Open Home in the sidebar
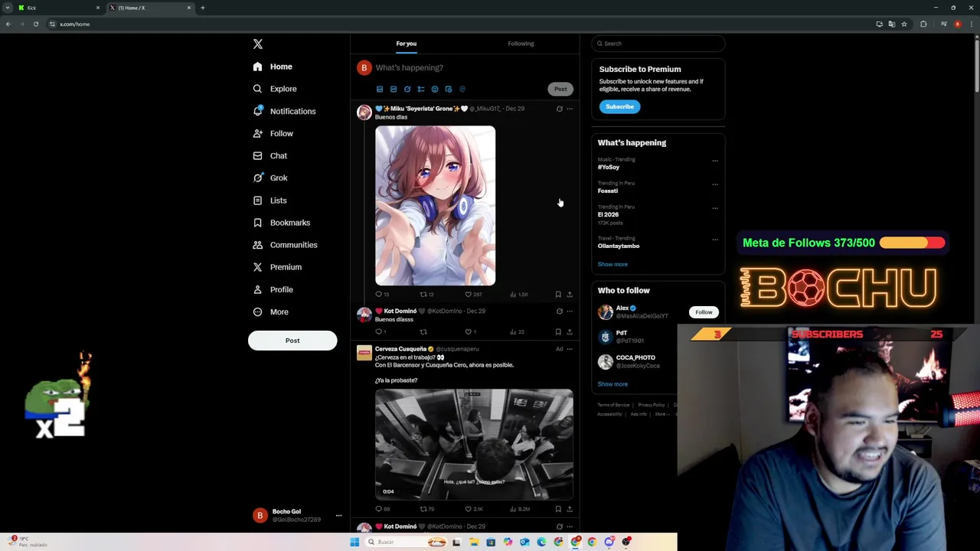 coord(273,67)
